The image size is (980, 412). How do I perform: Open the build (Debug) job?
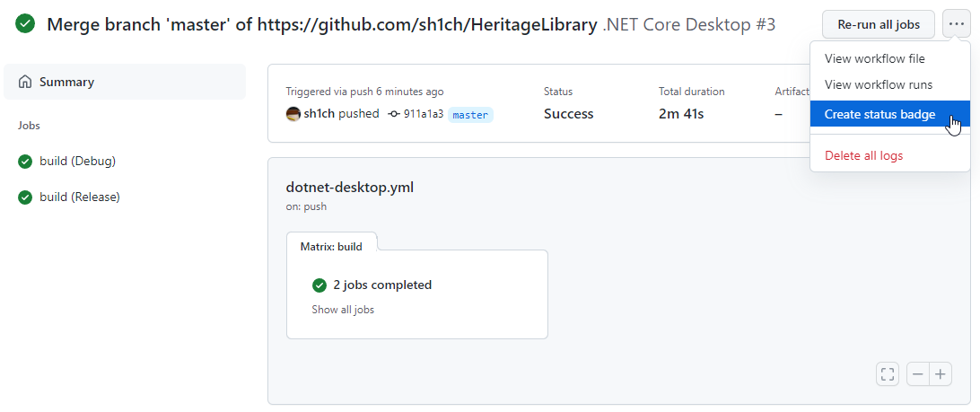[x=77, y=162]
